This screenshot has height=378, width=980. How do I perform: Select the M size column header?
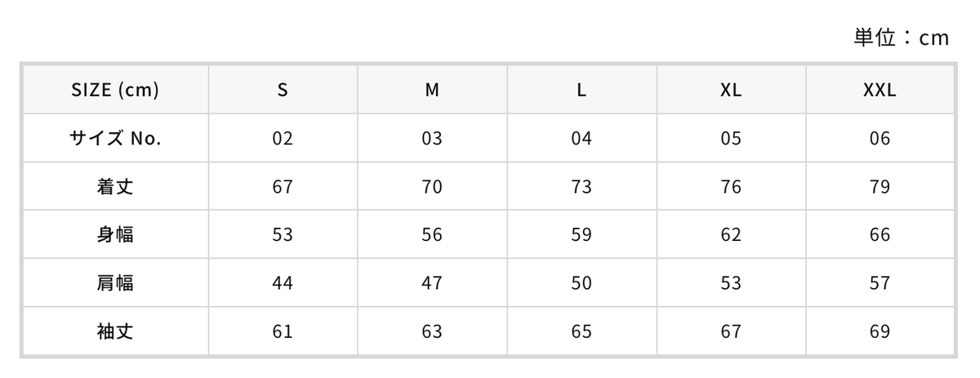point(432,90)
